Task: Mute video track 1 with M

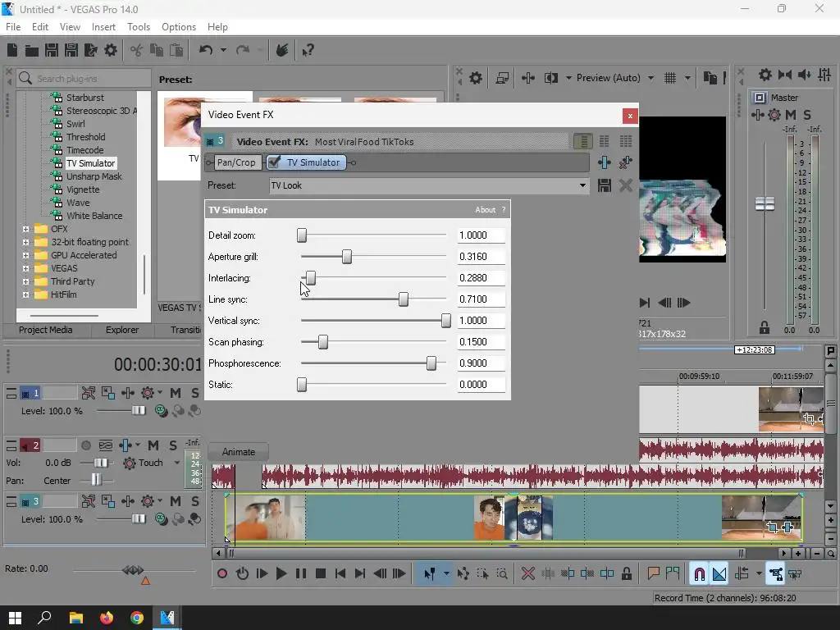Action: pos(176,393)
